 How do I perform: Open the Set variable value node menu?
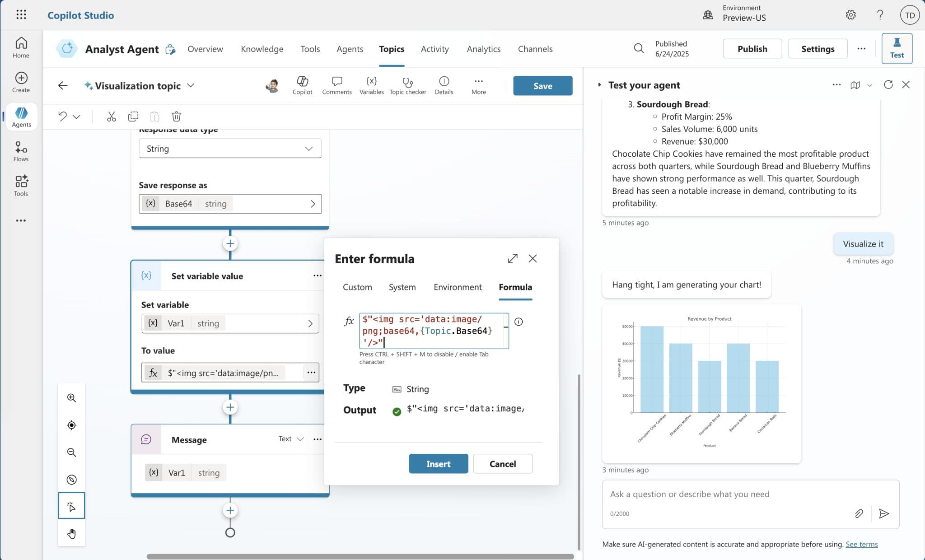click(318, 276)
